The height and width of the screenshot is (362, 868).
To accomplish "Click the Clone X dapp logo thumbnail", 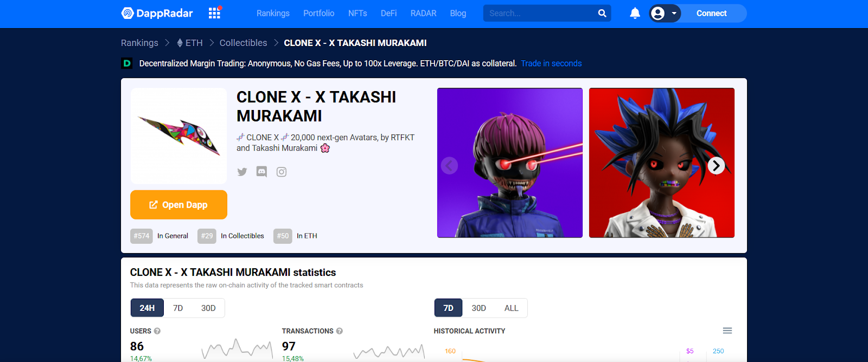I will [178, 135].
